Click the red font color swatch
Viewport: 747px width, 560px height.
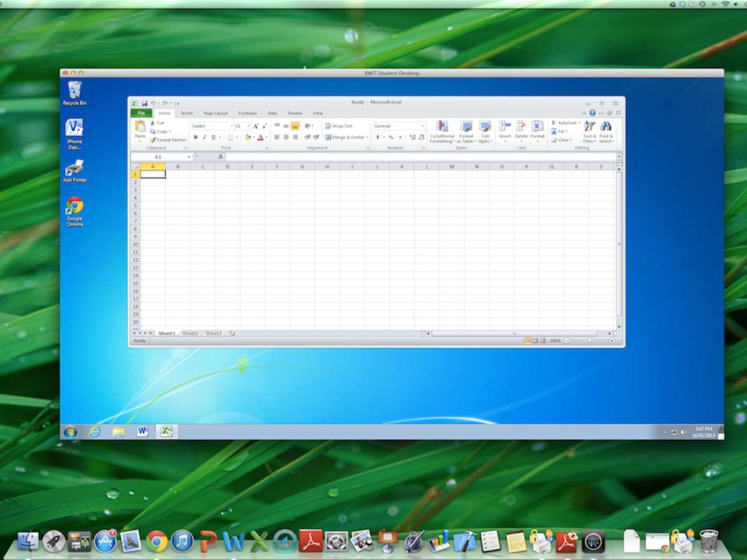point(260,137)
